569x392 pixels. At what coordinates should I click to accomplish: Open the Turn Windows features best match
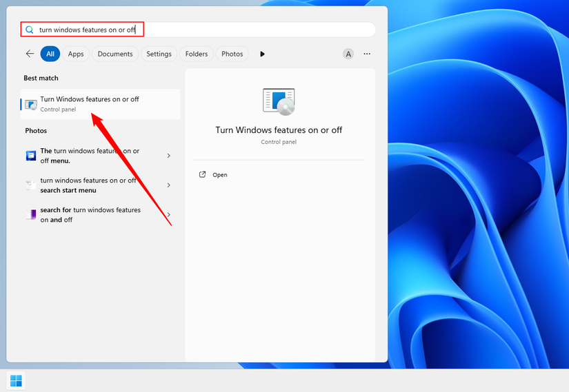[100, 105]
